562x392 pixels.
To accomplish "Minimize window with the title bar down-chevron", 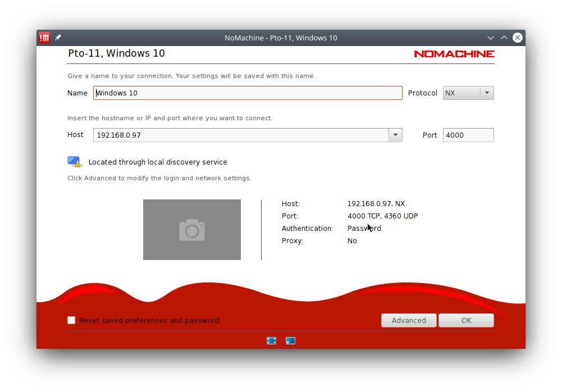I will pos(491,38).
